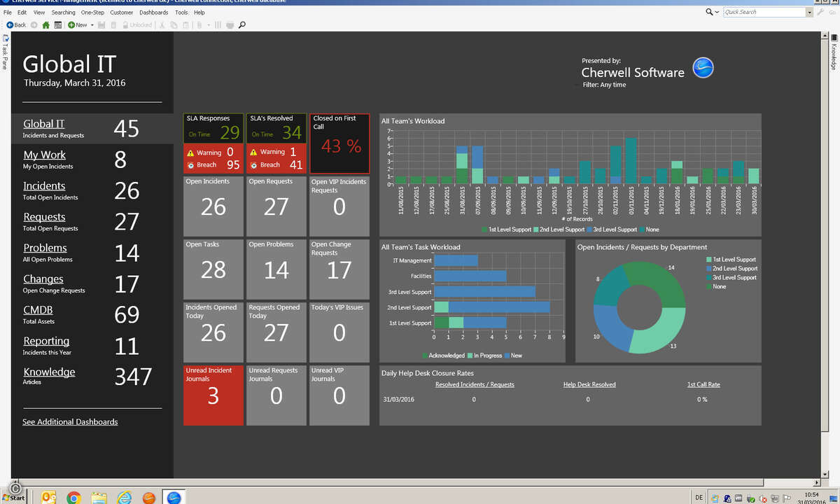Open the Global IT dashboard link
The image size is (840, 504).
coord(43,124)
